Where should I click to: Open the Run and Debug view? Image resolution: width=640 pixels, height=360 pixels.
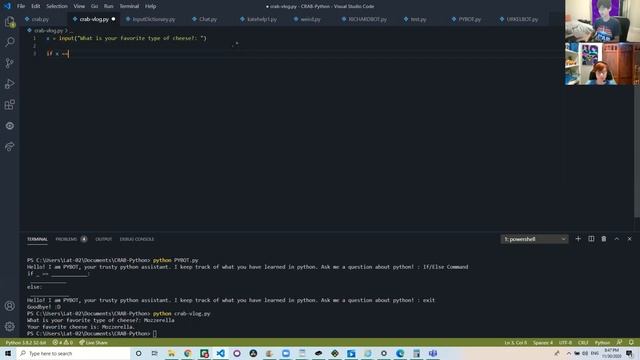[10, 84]
